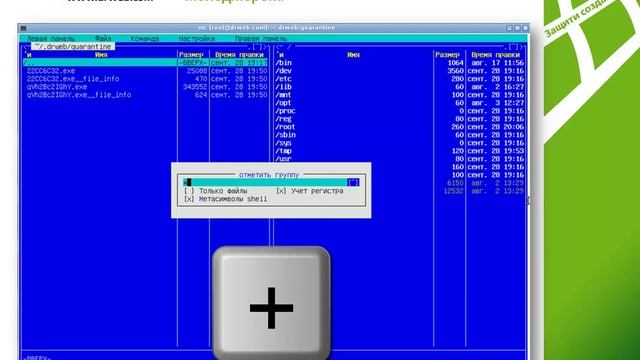Select the /sbin directory in right panel
640x360 pixels.
[x=285, y=135]
